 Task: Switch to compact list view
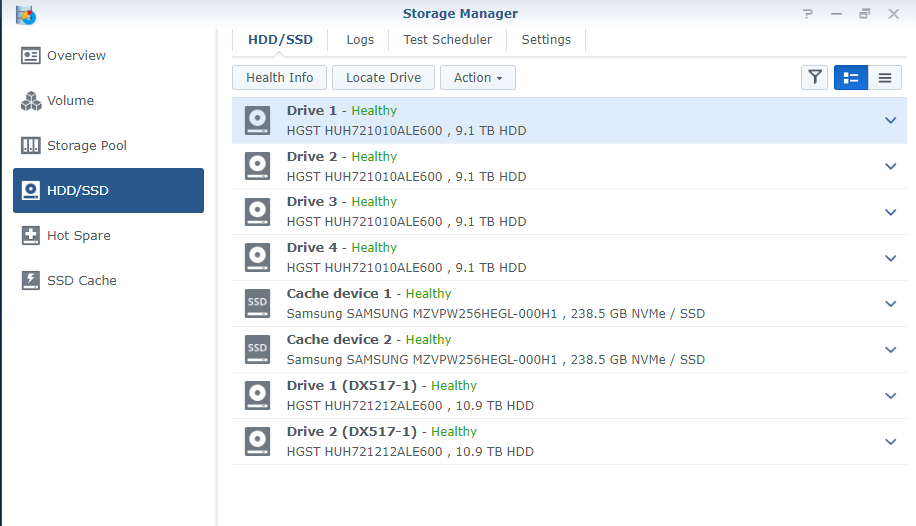[x=884, y=78]
